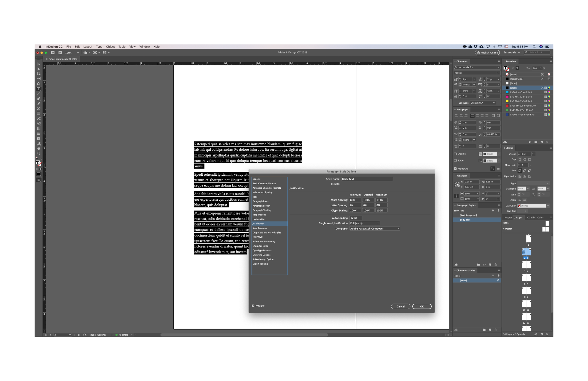The height and width of the screenshot is (381, 588).
Task: Select Body Text paragraph style
Action: click(x=477, y=220)
